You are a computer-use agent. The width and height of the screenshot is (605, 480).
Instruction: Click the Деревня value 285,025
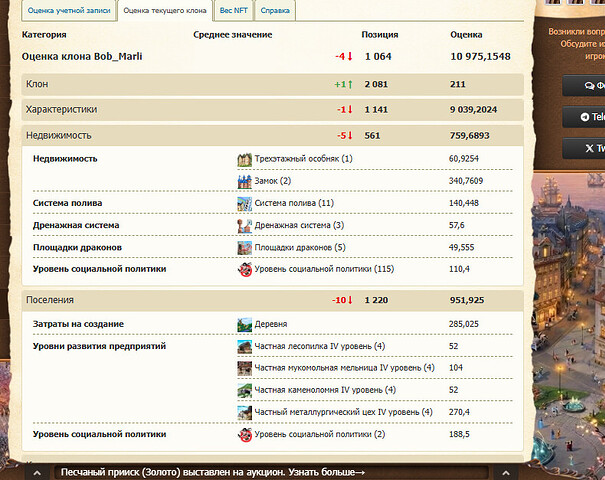(463, 324)
